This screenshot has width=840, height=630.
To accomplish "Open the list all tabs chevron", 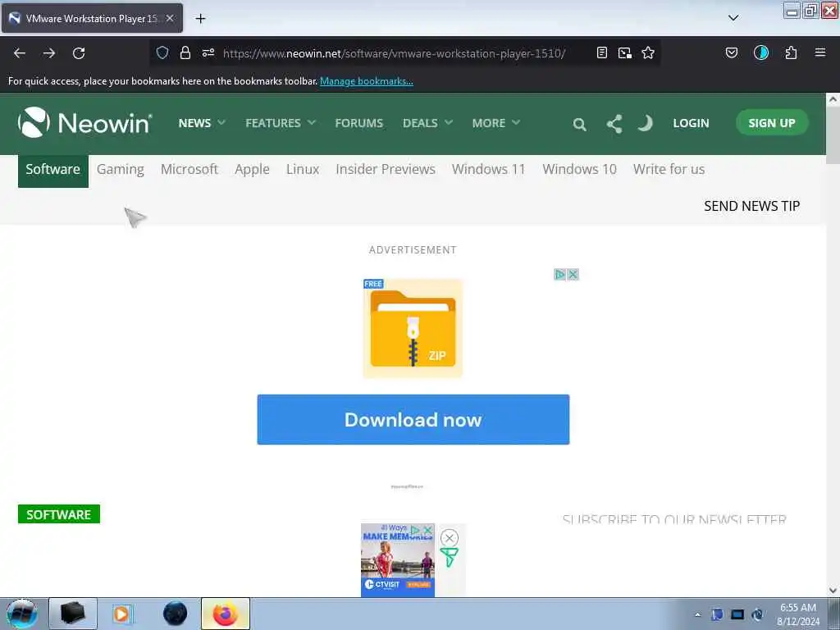I will pyautogui.click(x=733, y=18).
